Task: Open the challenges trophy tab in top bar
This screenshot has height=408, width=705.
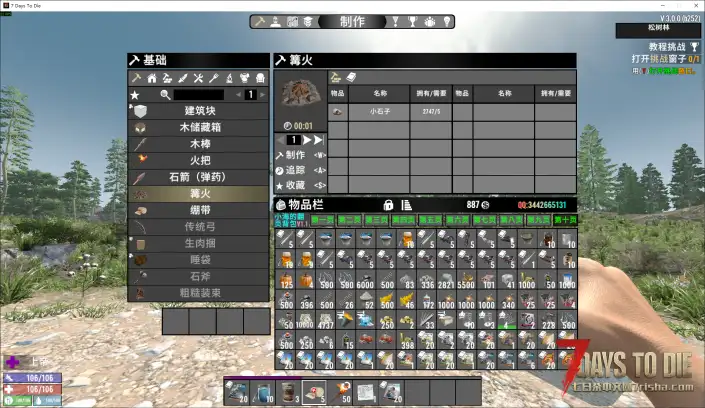Action: pyautogui.click(x=412, y=22)
